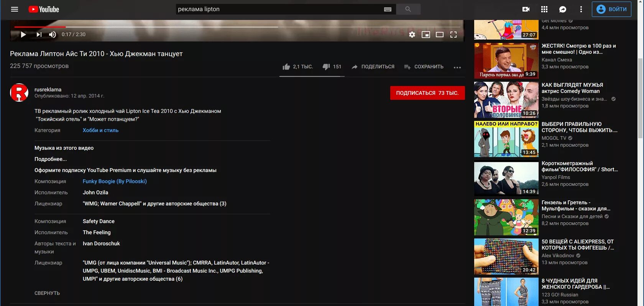Open the on-screen keyboard in search box
Screen dimensions: 644x306
click(x=388, y=9)
